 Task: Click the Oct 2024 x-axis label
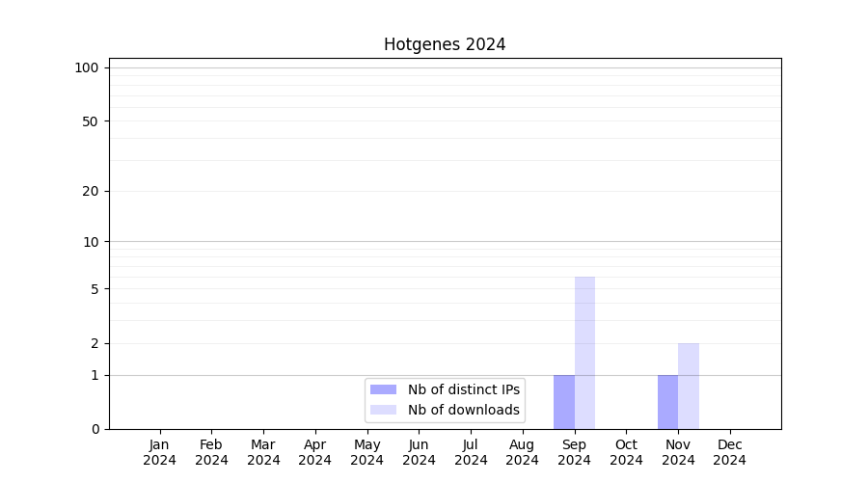pyautogui.click(x=626, y=452)
